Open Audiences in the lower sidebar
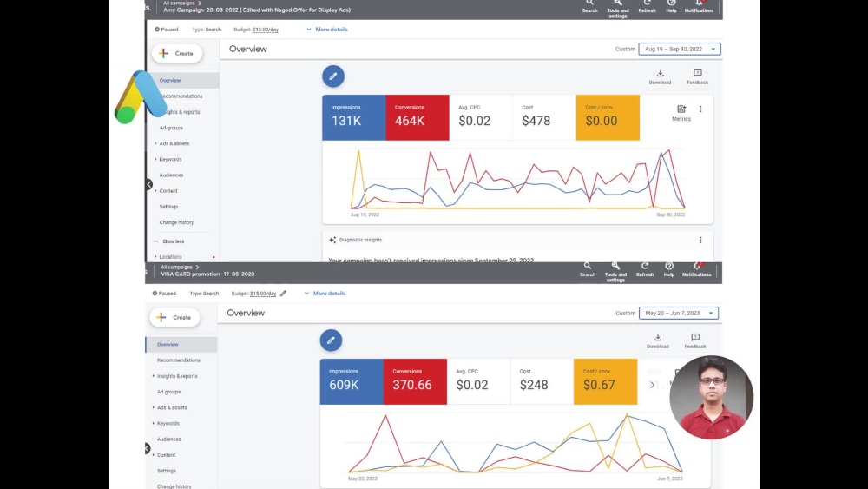The width and height of the screenshot is (868, 489). (x=169, y=439)
